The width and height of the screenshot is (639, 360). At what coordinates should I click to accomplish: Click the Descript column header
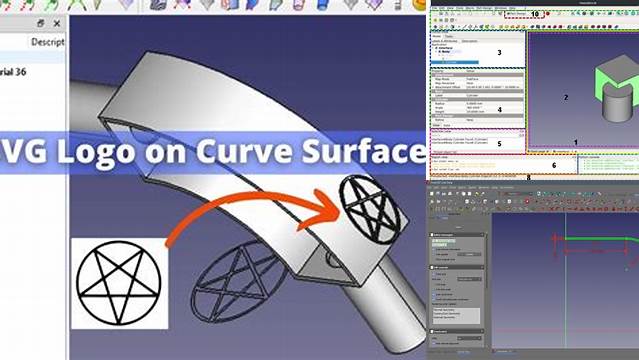(x=48, y=42)
